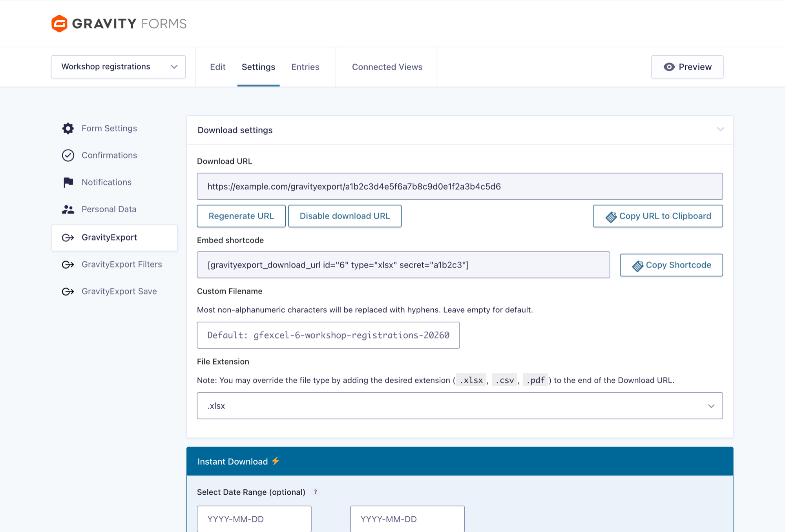Go to Connected Views
The width and height of the screenshot is (785, 532).
[x=387, y=67]
